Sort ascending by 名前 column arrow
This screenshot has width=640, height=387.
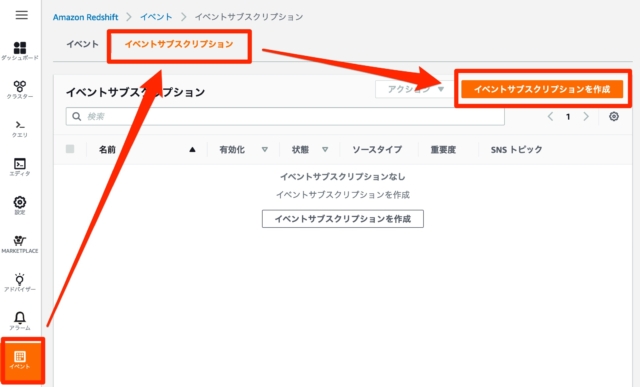192,149
